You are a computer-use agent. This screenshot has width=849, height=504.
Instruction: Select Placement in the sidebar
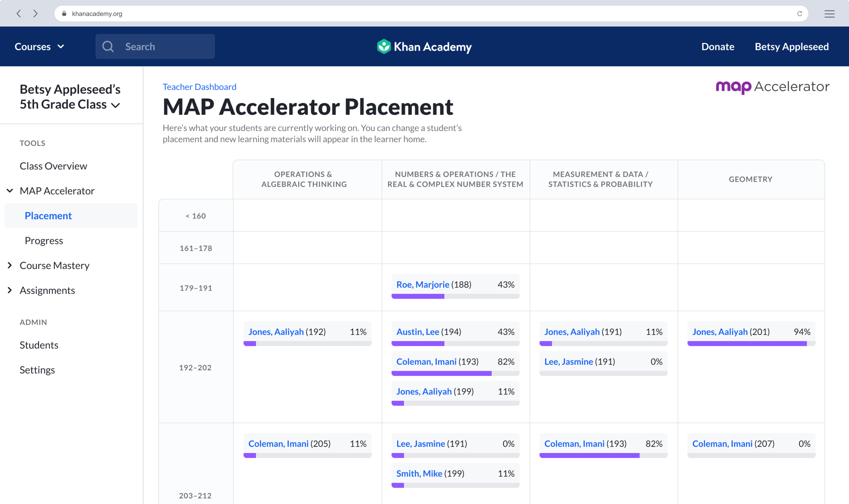pyautogui.click(x=71, y=216)
